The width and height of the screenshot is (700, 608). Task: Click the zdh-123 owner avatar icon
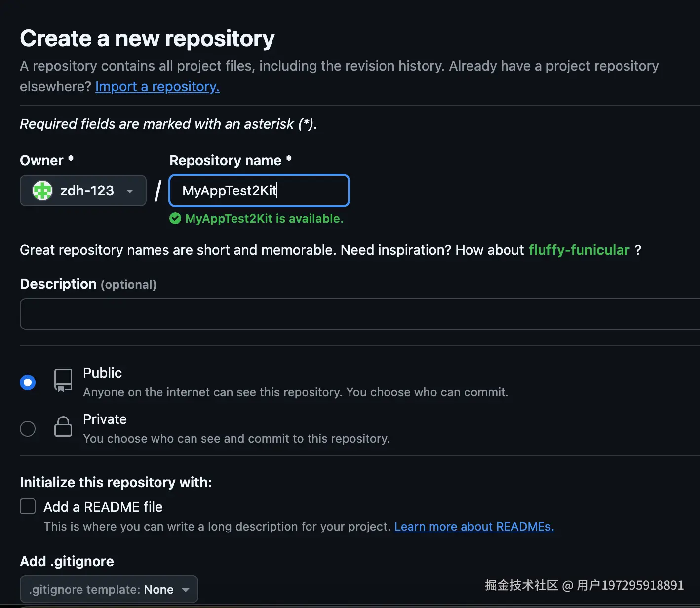pyautogui.click(x=42, y=190)
